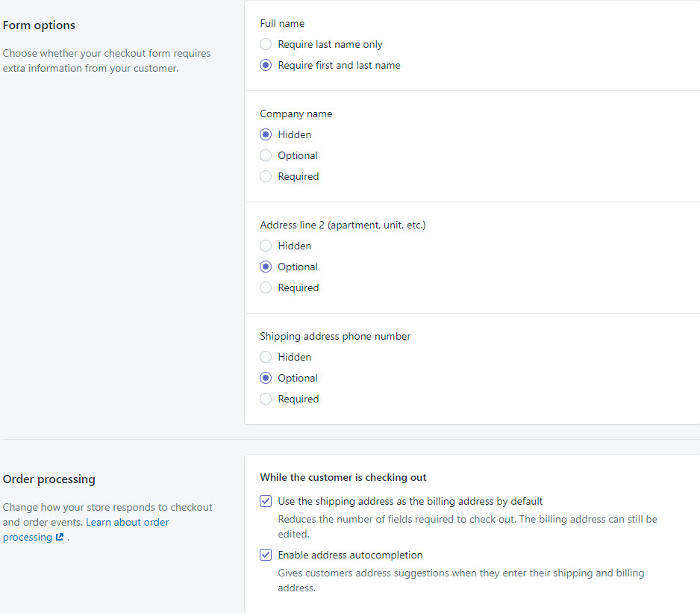This screenshot has height=613, width=700.
Task: Set Address line 2 to Required
Action: pyautogui.click(x=266, y=287)
